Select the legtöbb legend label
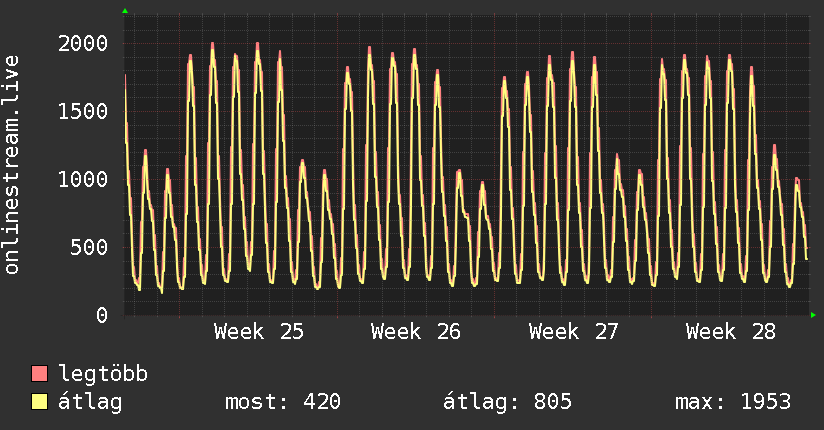The image size is (824, 430). [x=103, y=374]
